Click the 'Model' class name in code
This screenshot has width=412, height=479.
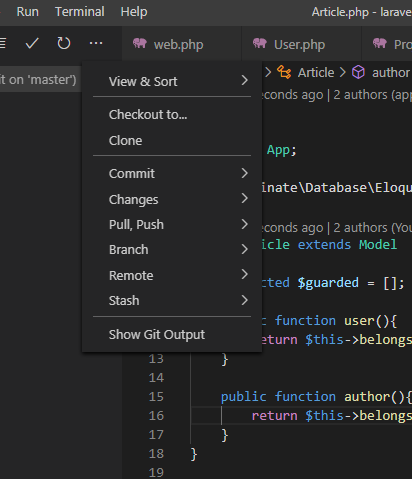(378, 245)
